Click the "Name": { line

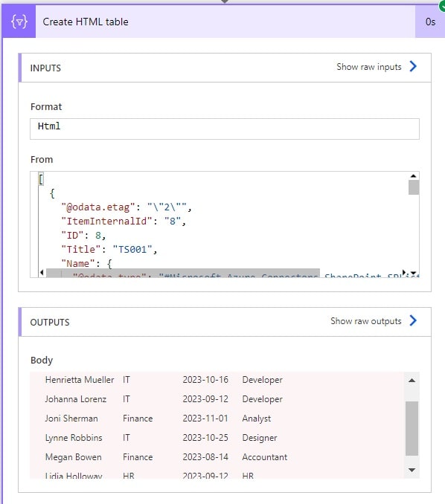(86, 264)
